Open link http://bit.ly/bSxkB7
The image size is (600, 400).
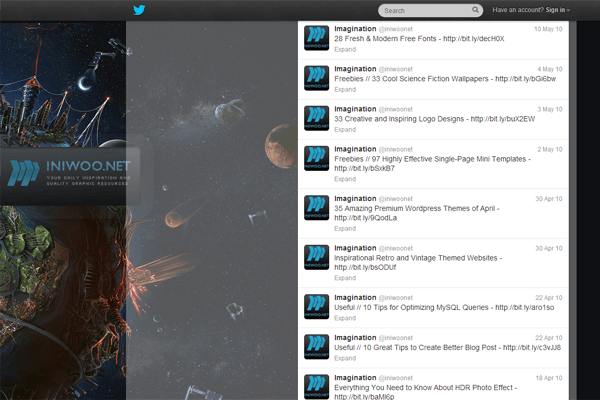click(364, 168)
